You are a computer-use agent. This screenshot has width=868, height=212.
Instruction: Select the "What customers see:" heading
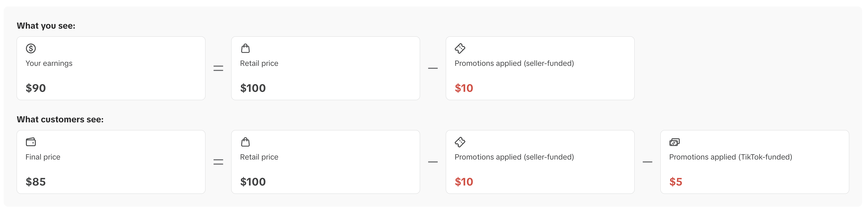pyautogui.click(x=60, y=119)
